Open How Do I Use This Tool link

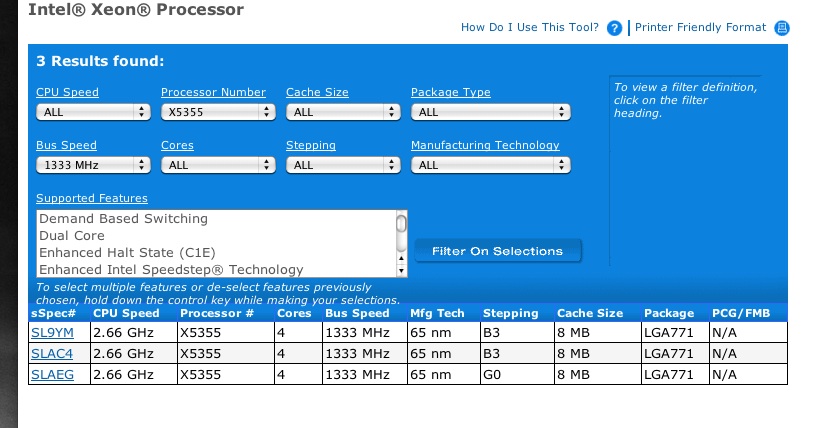click(x=530, y=28)
